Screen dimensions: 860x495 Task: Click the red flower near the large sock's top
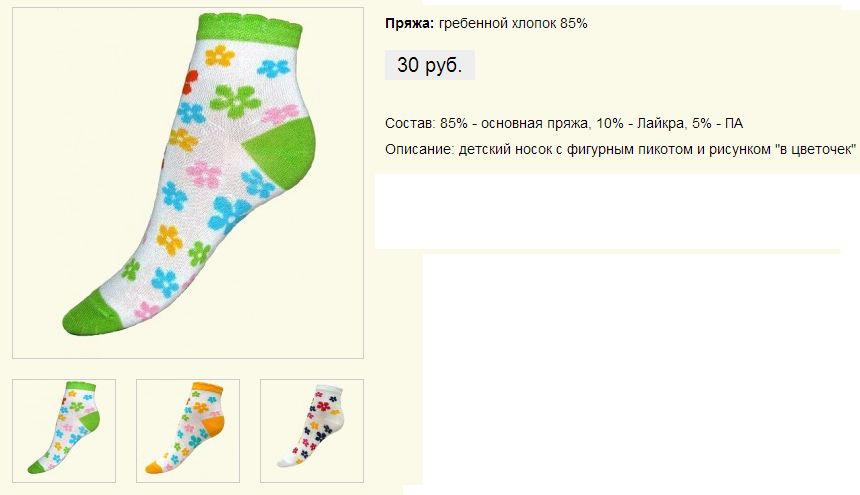(x=191, y=82)
